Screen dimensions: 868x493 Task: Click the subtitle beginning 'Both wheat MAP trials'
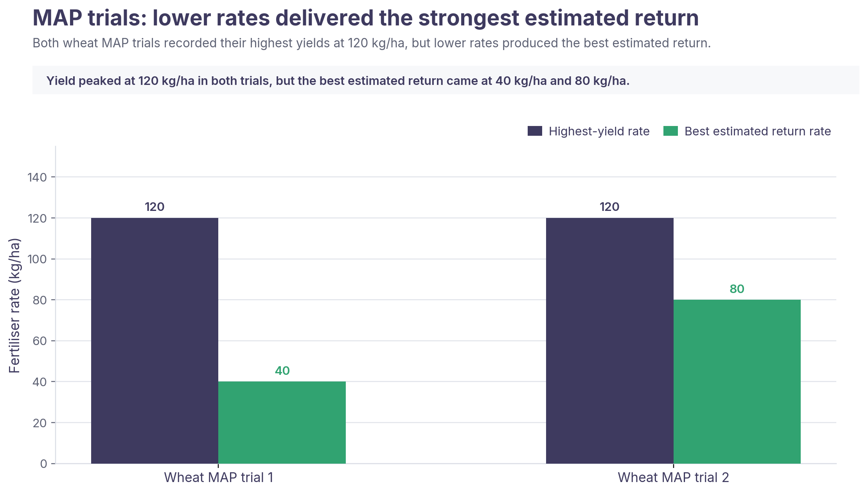coord(372,43)
